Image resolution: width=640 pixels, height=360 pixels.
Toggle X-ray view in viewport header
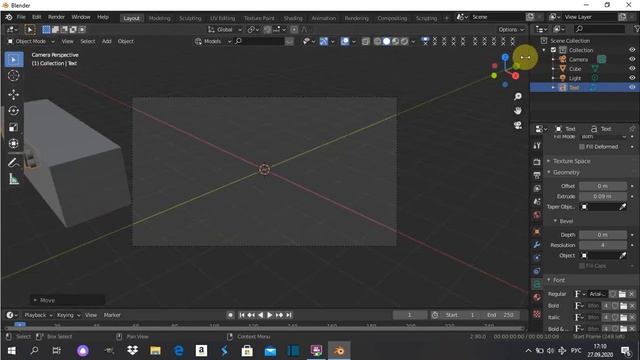click(x=365, y=41)
